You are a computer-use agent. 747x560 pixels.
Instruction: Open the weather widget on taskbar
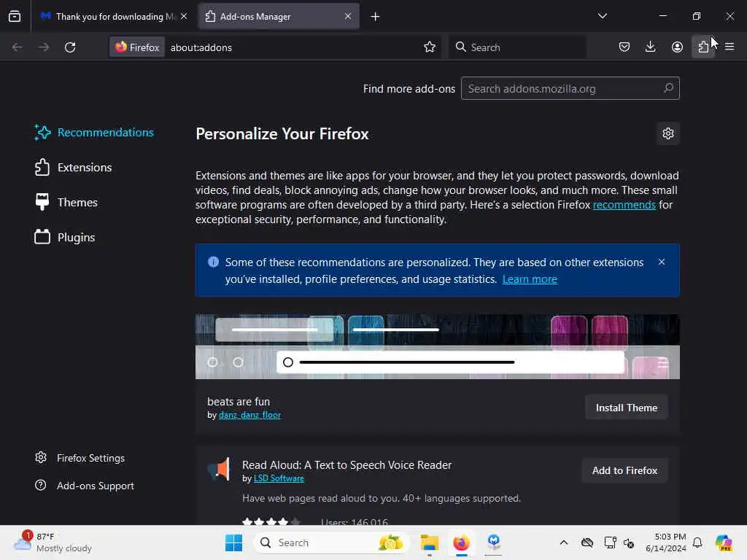click(53, 542)
